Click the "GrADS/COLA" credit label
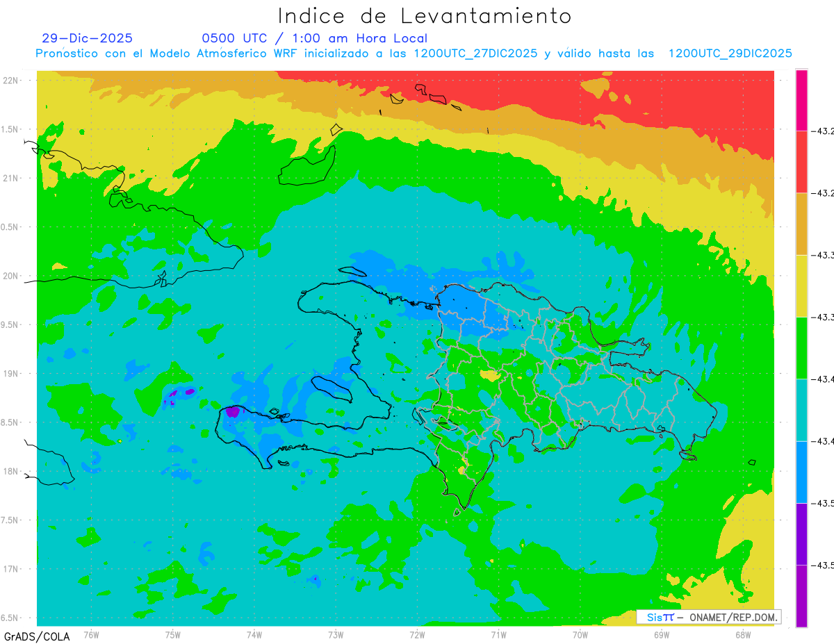The image size is (834, 644). coord(37,636)
